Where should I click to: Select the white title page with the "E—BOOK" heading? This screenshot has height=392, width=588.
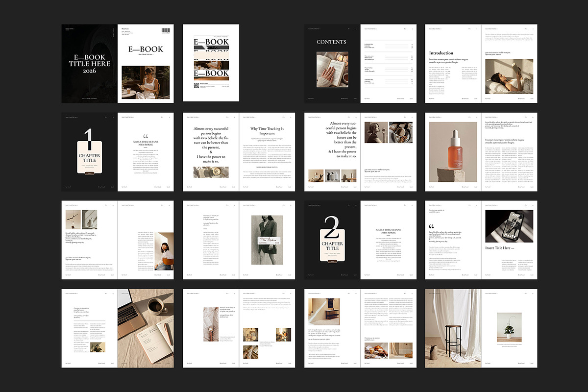tap(146, 64)
